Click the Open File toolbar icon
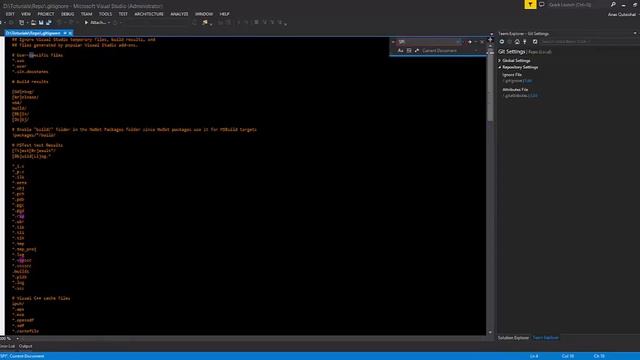The height and width of the screenshot is (360, 640). tap(33, 22)
